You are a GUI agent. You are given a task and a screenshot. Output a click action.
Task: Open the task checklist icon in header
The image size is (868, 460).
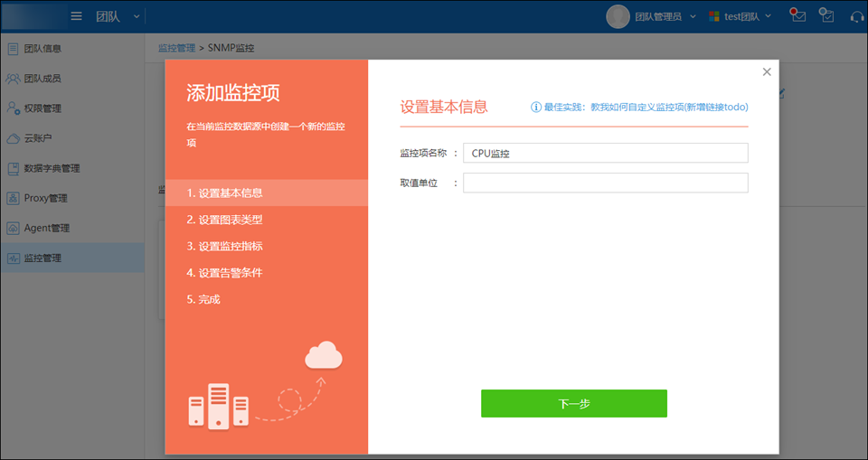pyautogui.click(x=826, y=15)
